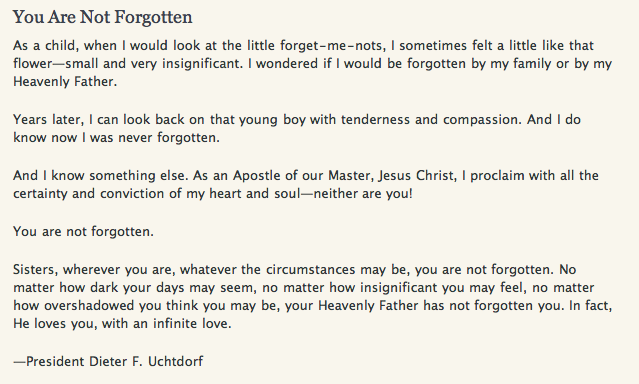Click the phrase infinite love
This screenshot has width=639, height=384.
[x=192, y=324]
